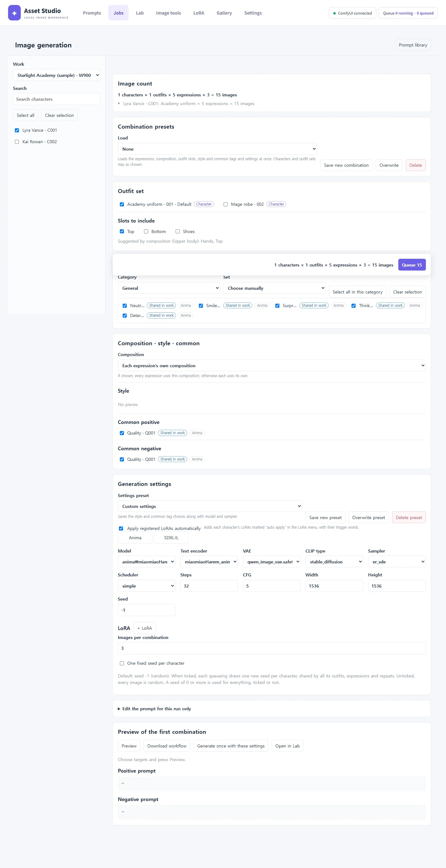
Task: Disable Apply registered LoRAs automatically
Action: 121,528
